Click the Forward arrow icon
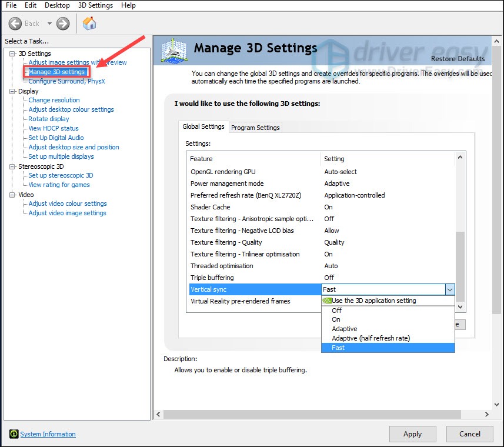This screenshot has width=504, height=447. coord(63,24)
